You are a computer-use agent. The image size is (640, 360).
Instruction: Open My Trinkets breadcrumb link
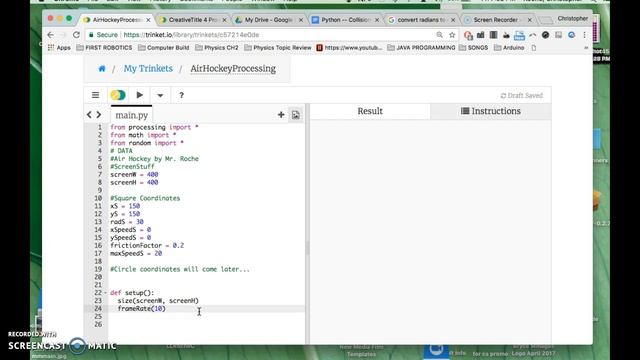[x=148, y=69]
